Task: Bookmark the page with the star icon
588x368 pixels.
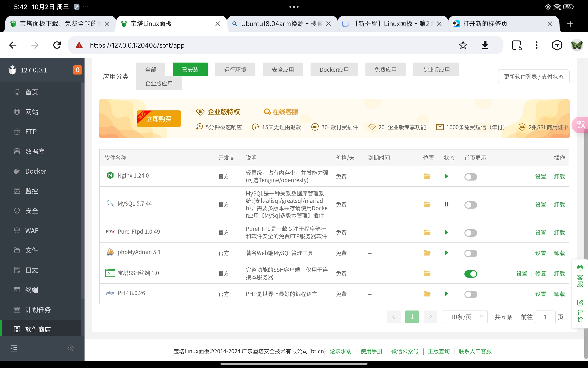Action: (463, 45)
